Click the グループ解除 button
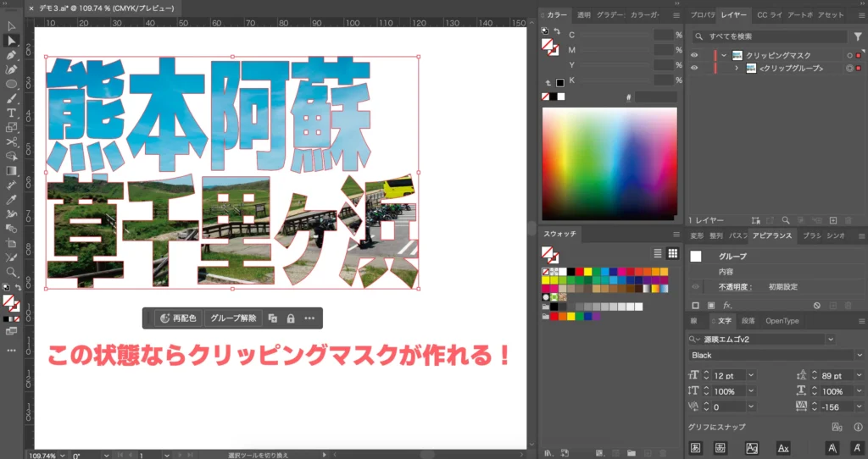The height and width of the screenshot is (459, 868). (x=234, y=318)
